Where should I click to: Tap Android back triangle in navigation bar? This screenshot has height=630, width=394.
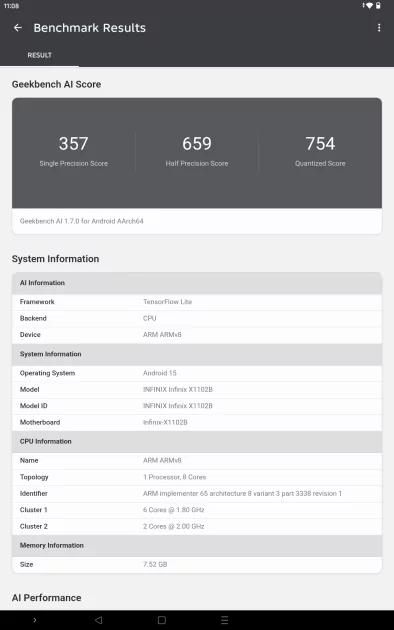point(98,620)
